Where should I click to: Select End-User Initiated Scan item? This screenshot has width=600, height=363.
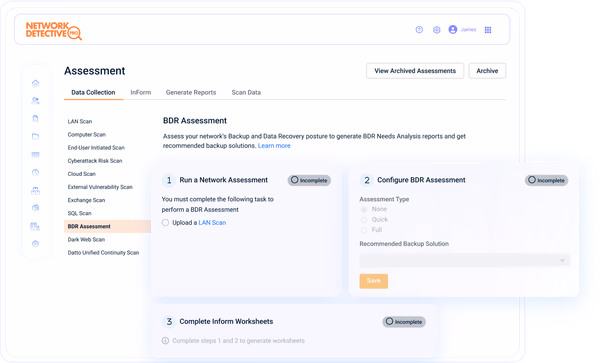pyautogui.click(x=96, y=148)
